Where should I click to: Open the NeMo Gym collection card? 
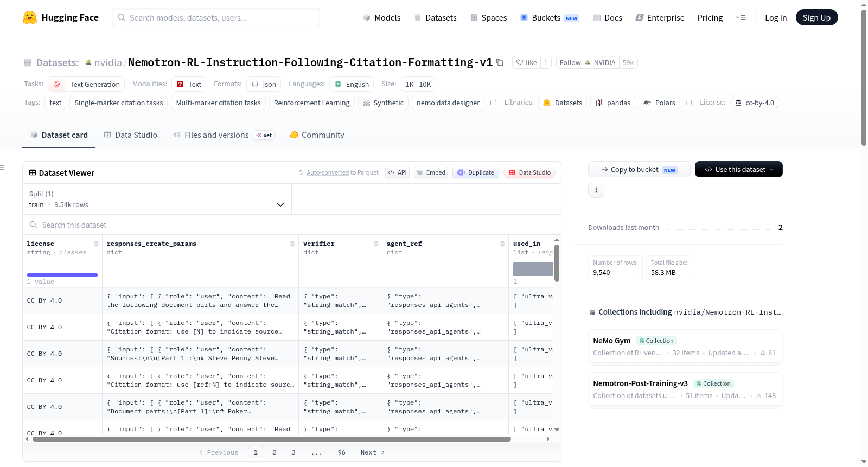(685, 346)
